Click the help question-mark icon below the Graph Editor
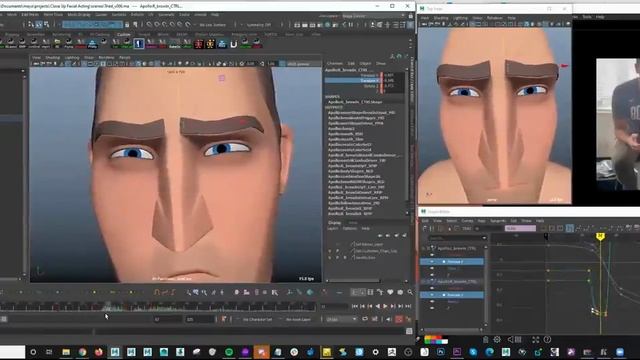 click(547, 340)
